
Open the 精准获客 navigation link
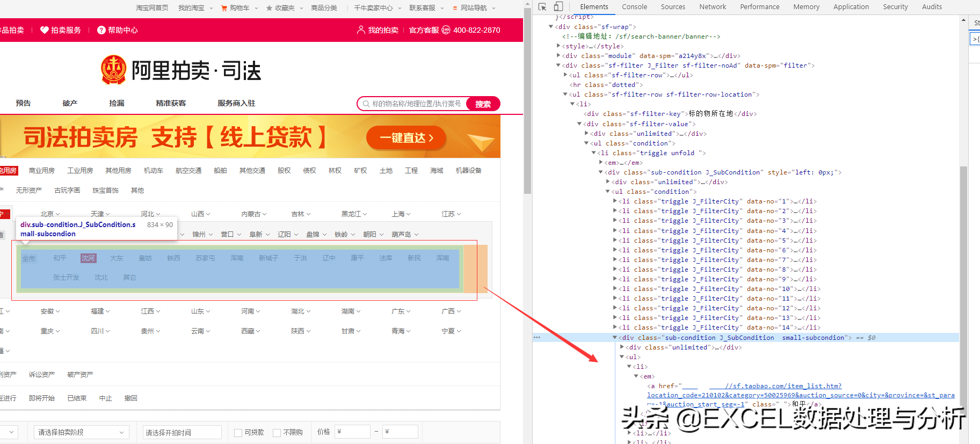click(171, 103)
